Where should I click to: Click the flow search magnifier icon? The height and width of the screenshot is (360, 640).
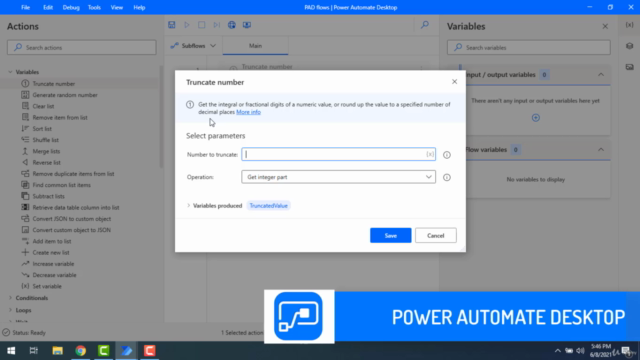425,25
